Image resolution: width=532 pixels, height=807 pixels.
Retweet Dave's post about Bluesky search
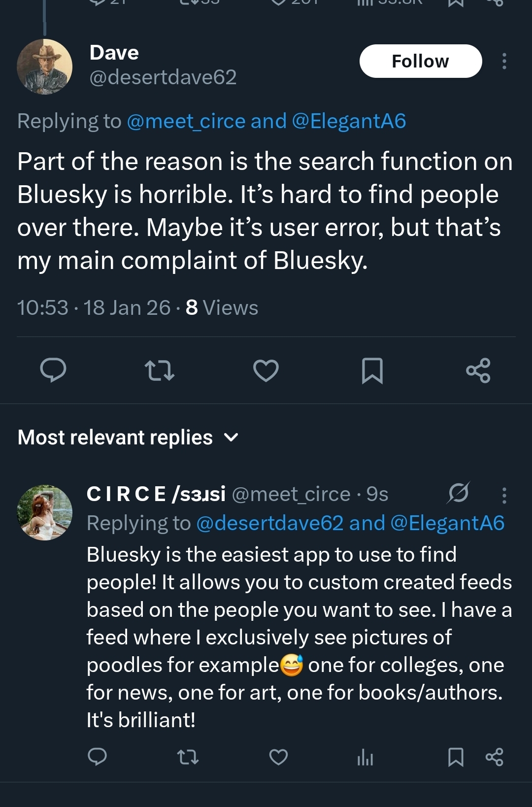tap(160, 370)
